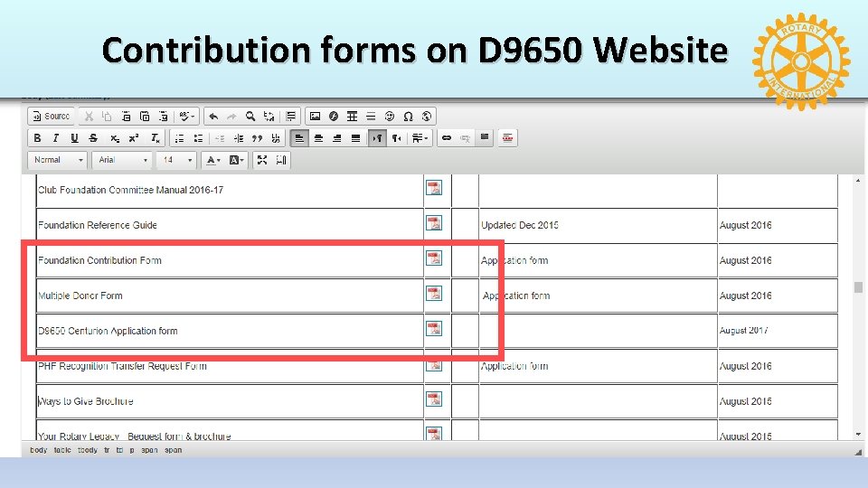Open the font size 14 dropdown
The height and width of the screenshot is (488, 868).
click(176, 160)
